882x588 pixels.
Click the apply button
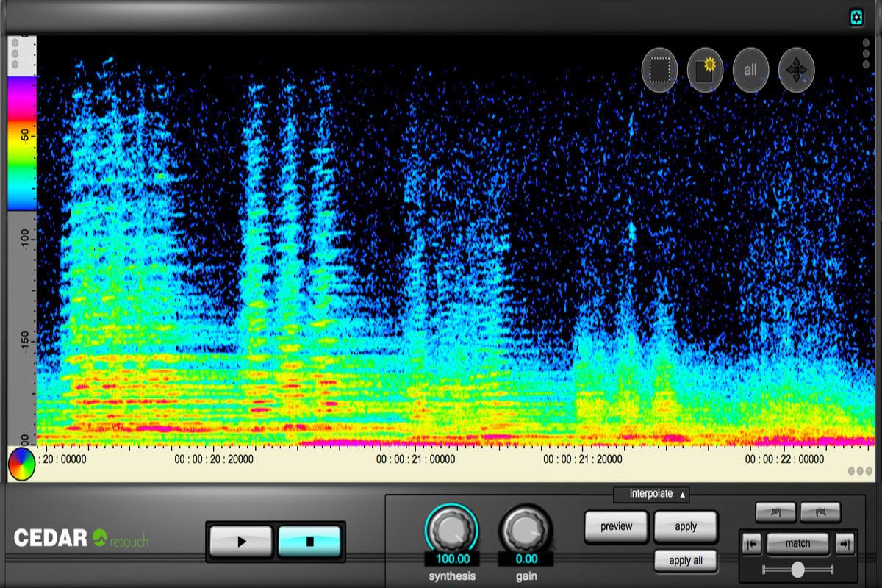pyautogui.click(x=686, y=526)
